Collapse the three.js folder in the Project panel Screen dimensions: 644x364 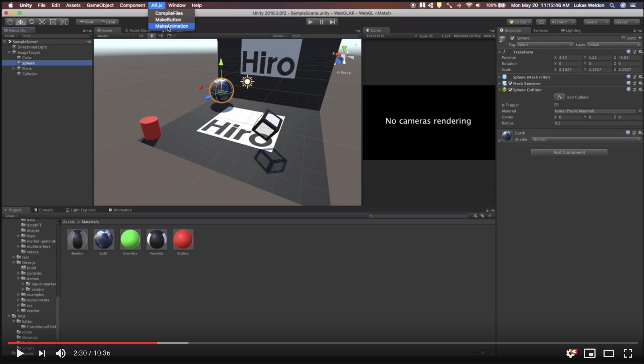click(13, 262)
